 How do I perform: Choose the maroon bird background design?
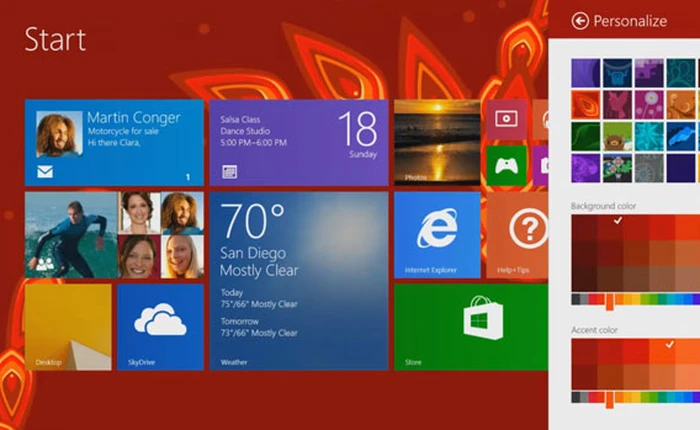pyautogui.click(x=617, y=104)
